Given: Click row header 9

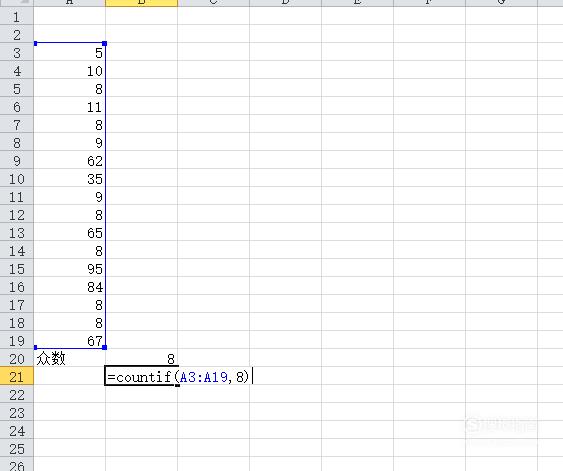Looking at the screenshot, I should tap(17, 160).
